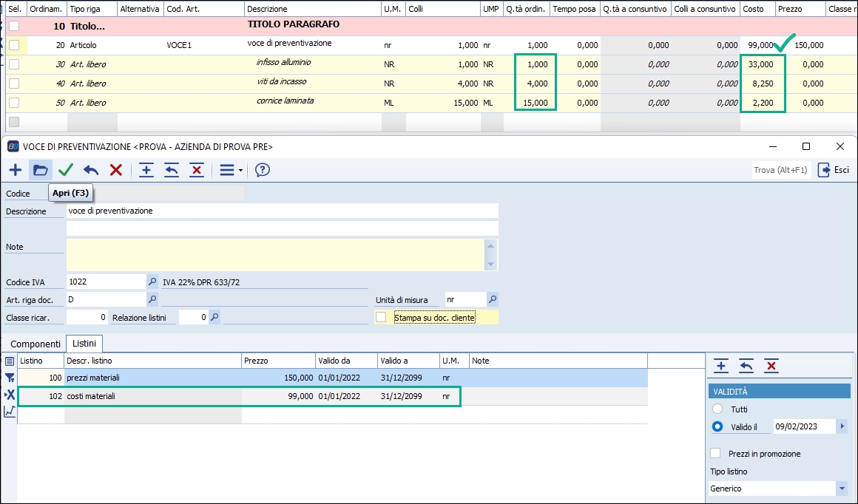Image resolution: width=858 pixels, height=504 pixels.
Task: Open the date picker arrow next to 09/02/2023
Action: point(842,426)
